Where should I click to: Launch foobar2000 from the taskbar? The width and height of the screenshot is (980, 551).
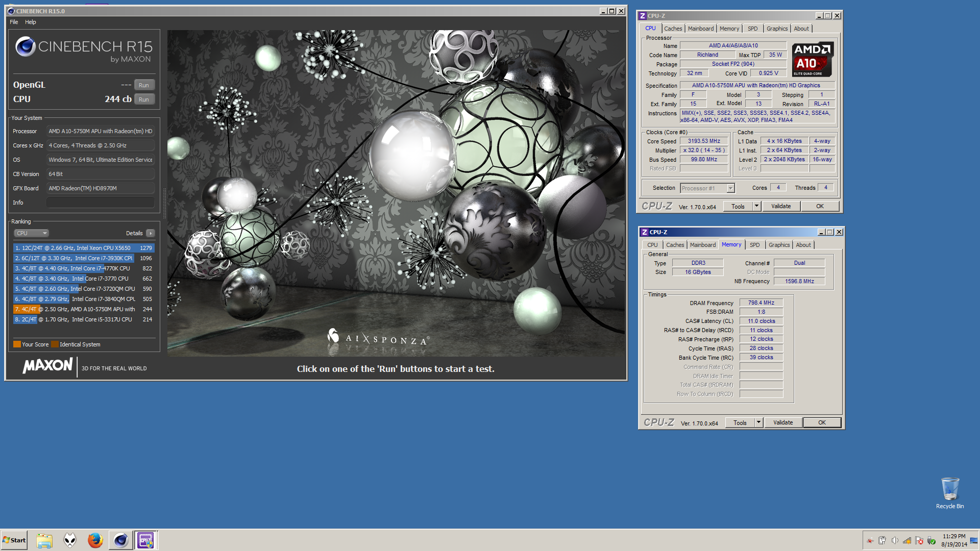[x=70, y=540]
